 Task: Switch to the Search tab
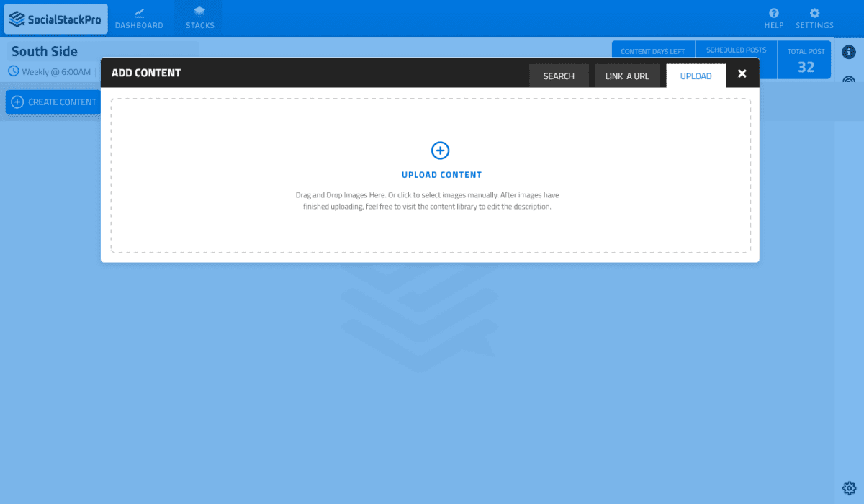click(x=559, y=76)
